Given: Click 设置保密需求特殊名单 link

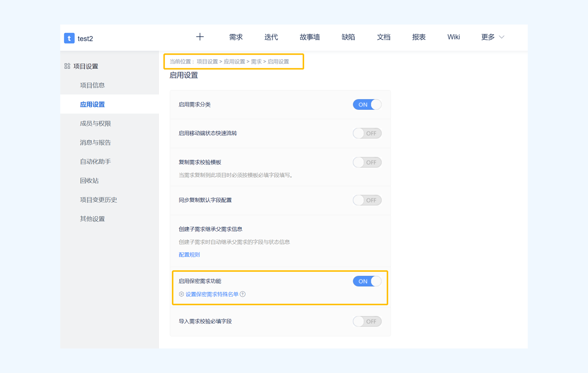Looking at the screenshot, I should click(212, 294).
